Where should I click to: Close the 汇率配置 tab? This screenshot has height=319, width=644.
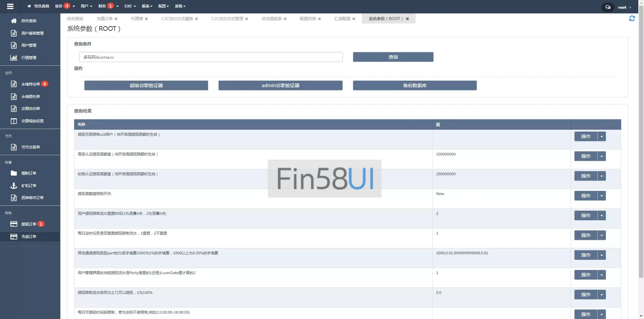354,19
